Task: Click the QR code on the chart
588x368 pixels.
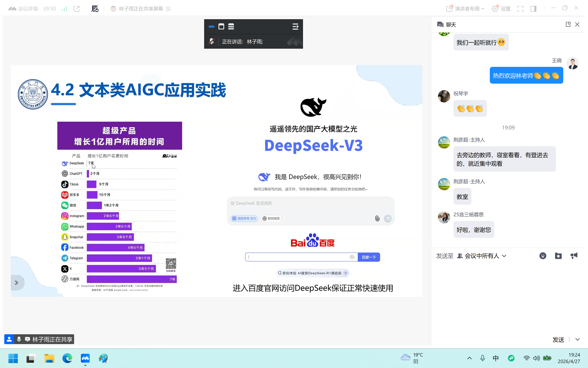Action: tap(171, 263)
